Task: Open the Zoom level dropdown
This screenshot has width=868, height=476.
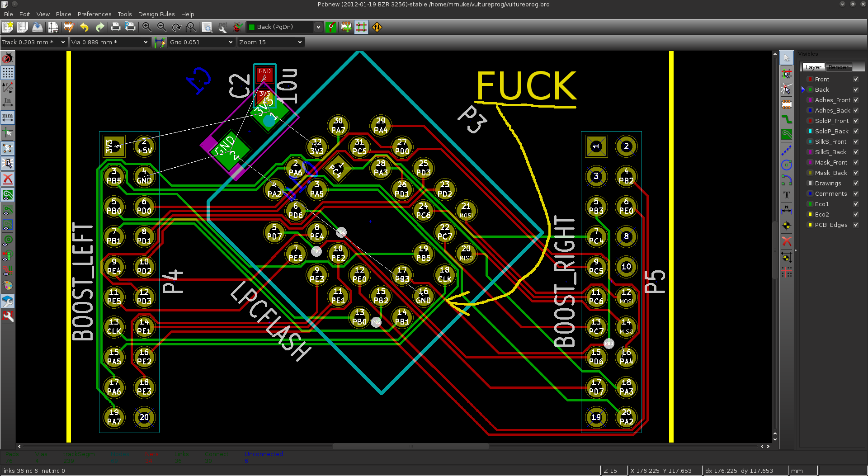Action: 271,42
